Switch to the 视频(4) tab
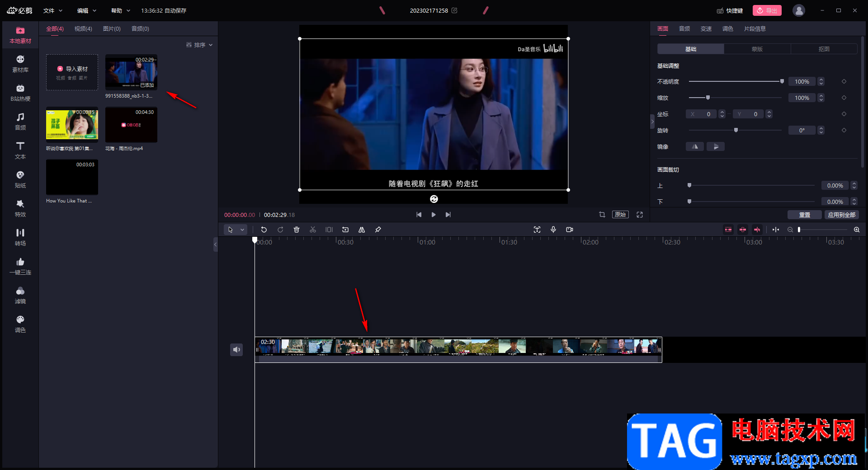868x470 pixels. 83,28
